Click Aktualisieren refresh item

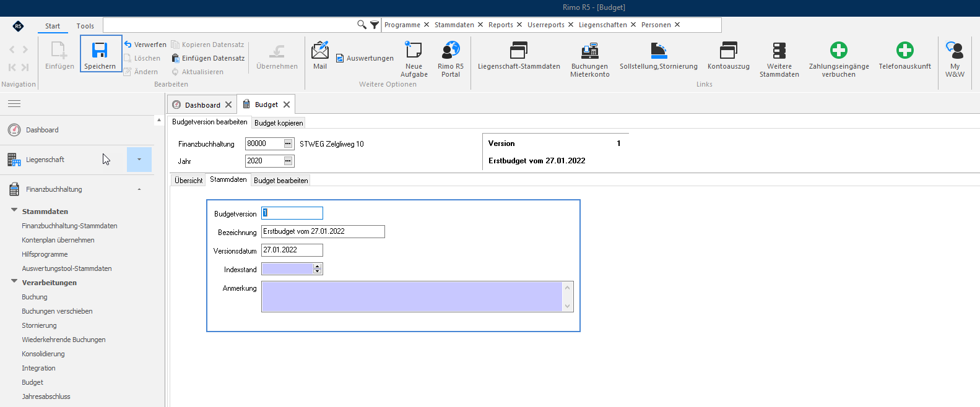[x=197, y=72]
